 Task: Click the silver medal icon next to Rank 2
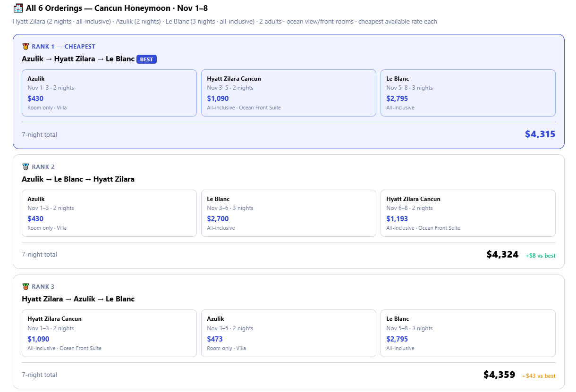[25, 167]
